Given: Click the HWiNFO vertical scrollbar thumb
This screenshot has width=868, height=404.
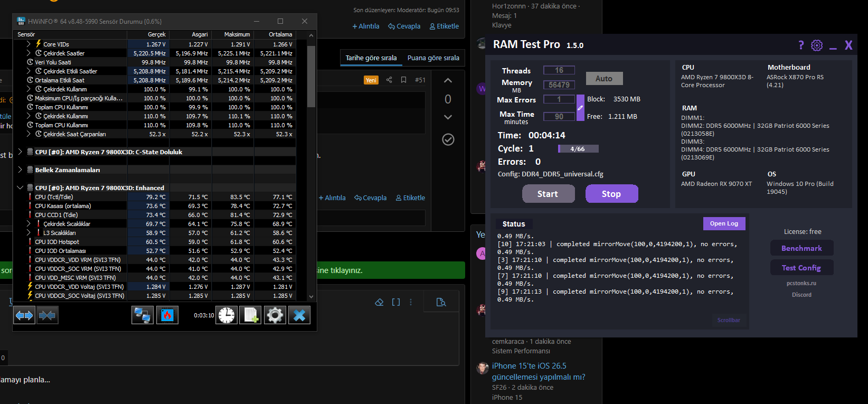Looking at the screenshot, I should tap(311, 77).
